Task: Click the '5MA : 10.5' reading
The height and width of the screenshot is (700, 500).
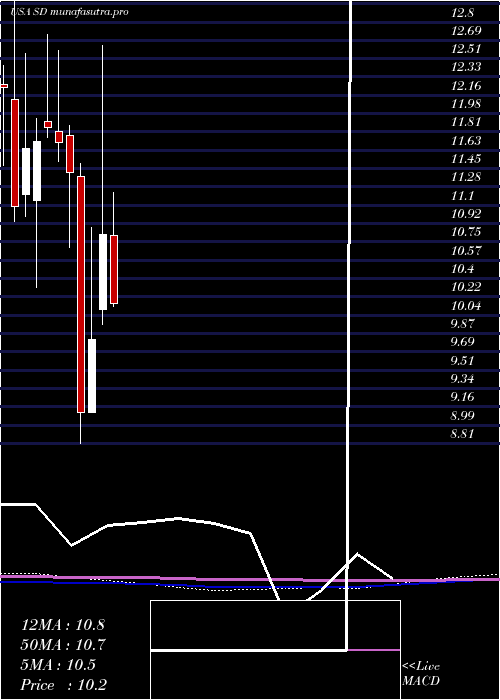Action: 58,665
